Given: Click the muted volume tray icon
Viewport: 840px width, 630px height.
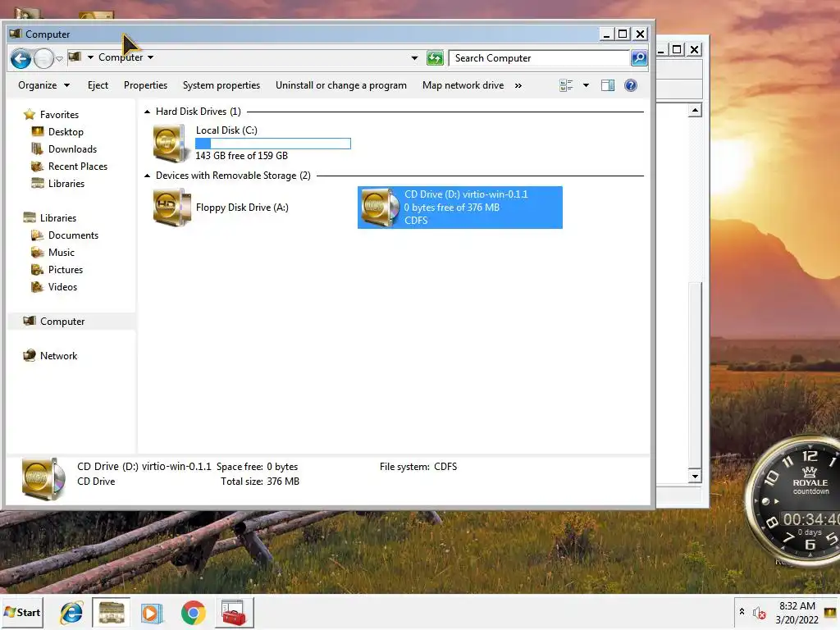Looking at the screenshot, I should coord(759,613).
